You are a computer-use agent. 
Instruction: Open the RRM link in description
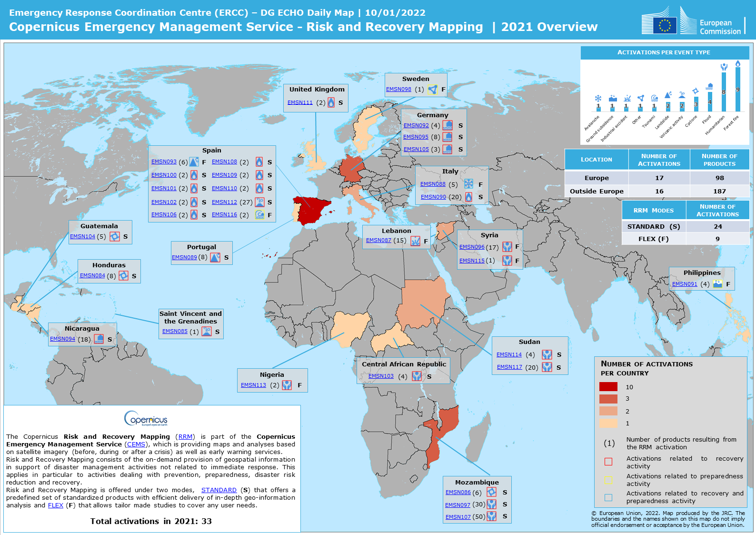pyautogui.click(x=185, y=436)
